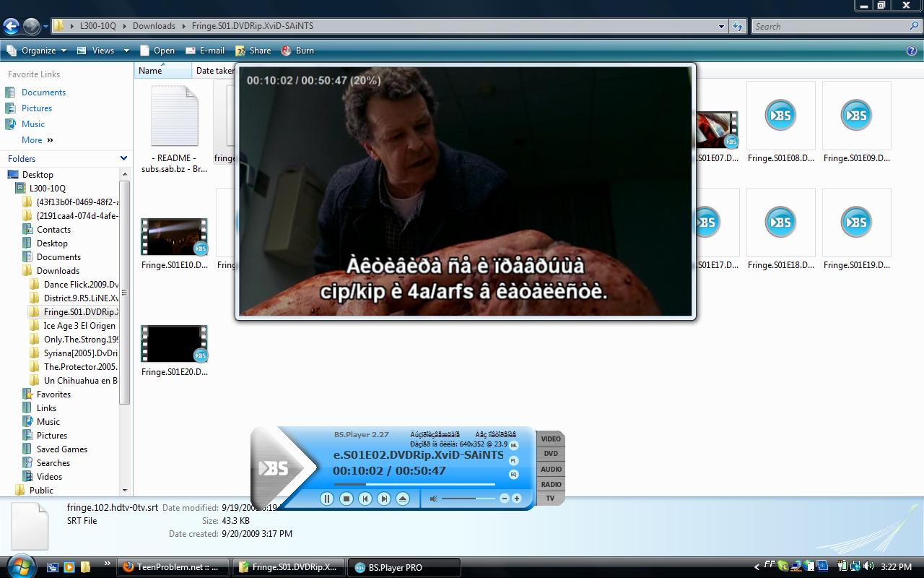This screenshot has width=924, height=578.
Task: Select the Fringe.S01E18 file icon
Action: coord(780,223)
